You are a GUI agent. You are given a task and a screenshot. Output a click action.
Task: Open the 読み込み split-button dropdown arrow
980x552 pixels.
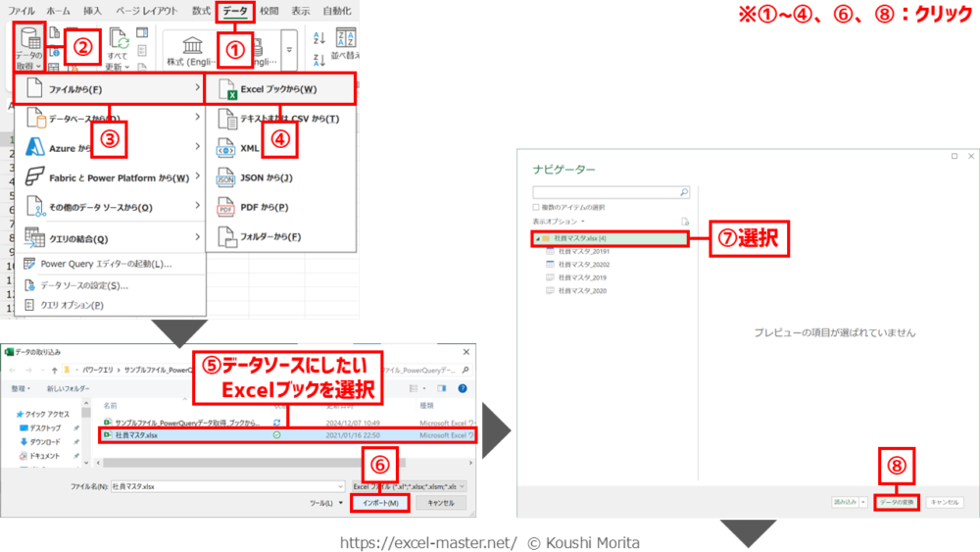(861, 501)
